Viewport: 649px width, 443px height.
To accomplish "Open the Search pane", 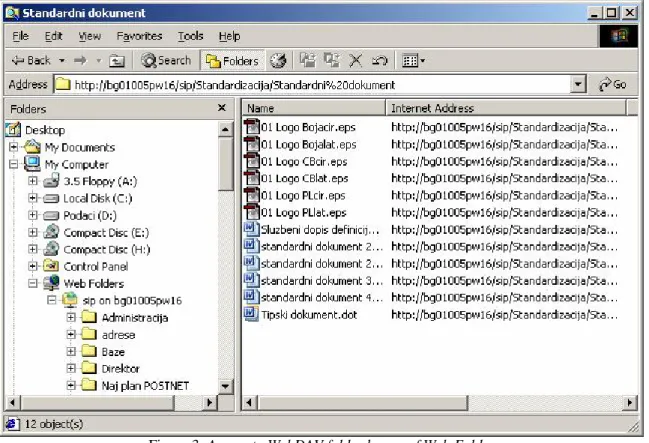I will tap(166, 60).
